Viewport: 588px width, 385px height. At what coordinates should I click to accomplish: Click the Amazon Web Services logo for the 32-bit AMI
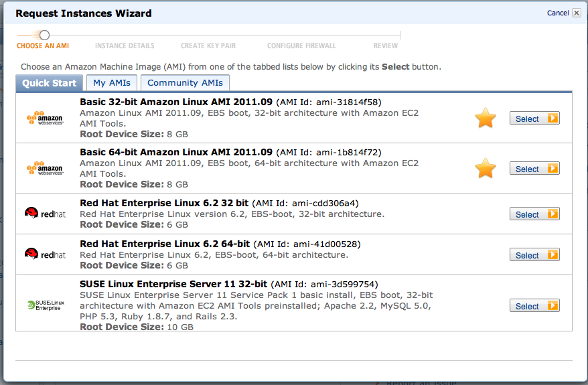(45, 118)
